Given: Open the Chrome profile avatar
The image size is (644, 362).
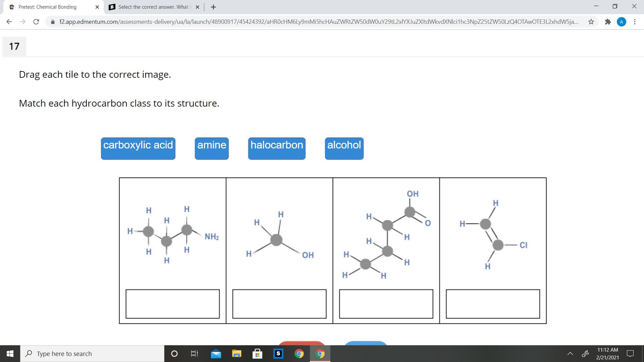Looking at the screenshot, I should point(621,22).
